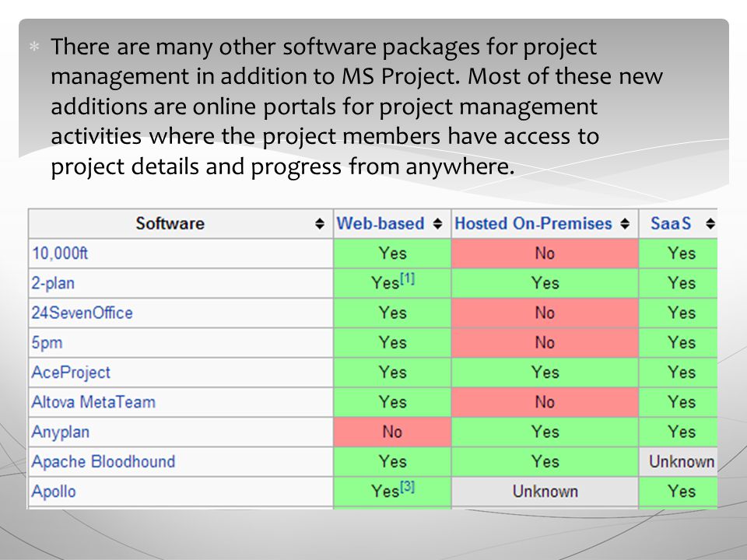Select Apache Bloodhound's 'Unknown' SaaS cell
The width and height of the screenshot is (747, 560).
[679, 461]
